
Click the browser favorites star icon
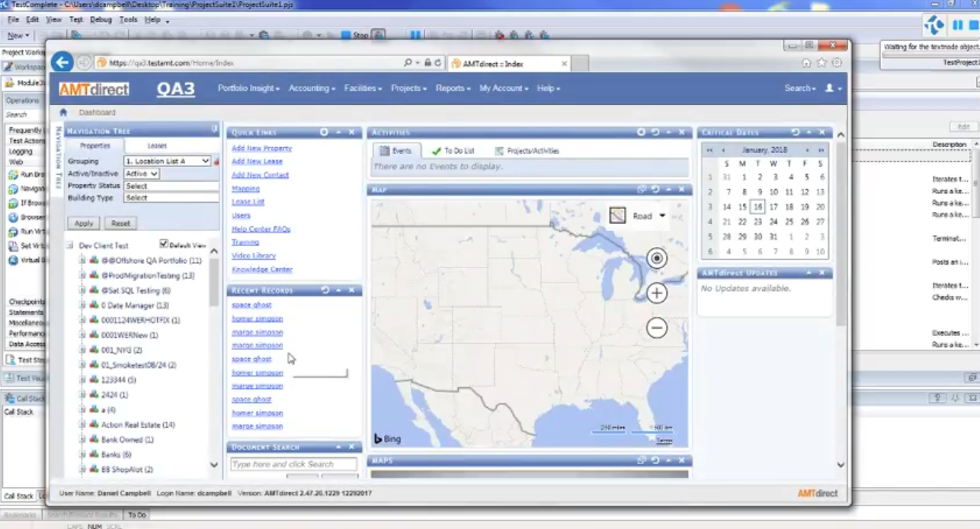tap(821, 63)
